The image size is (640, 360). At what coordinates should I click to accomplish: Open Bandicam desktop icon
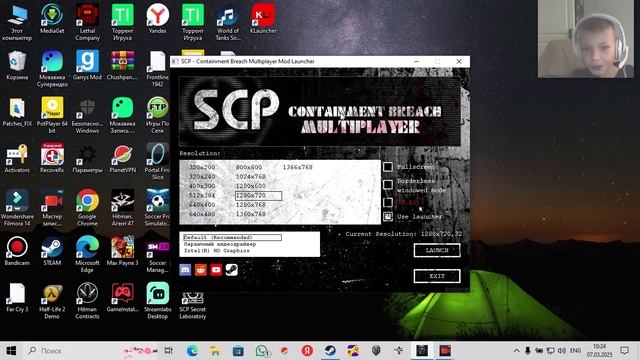click(17, 251)
